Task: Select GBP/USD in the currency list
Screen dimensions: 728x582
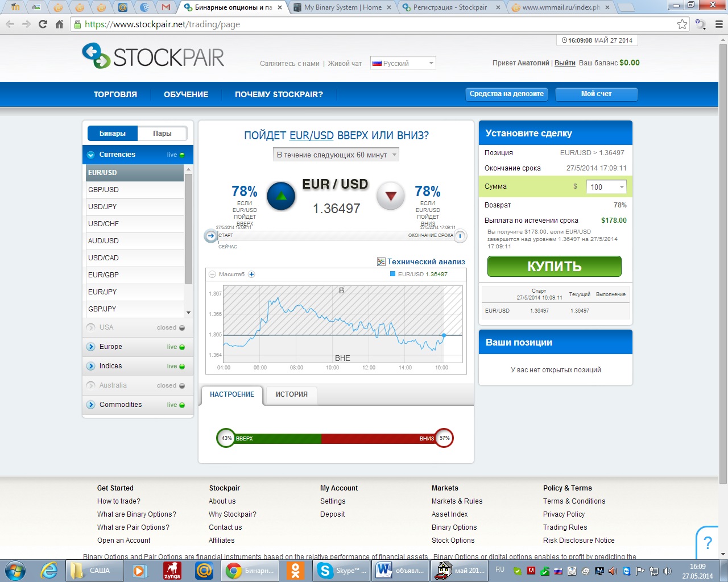Action: coord(134,190)
